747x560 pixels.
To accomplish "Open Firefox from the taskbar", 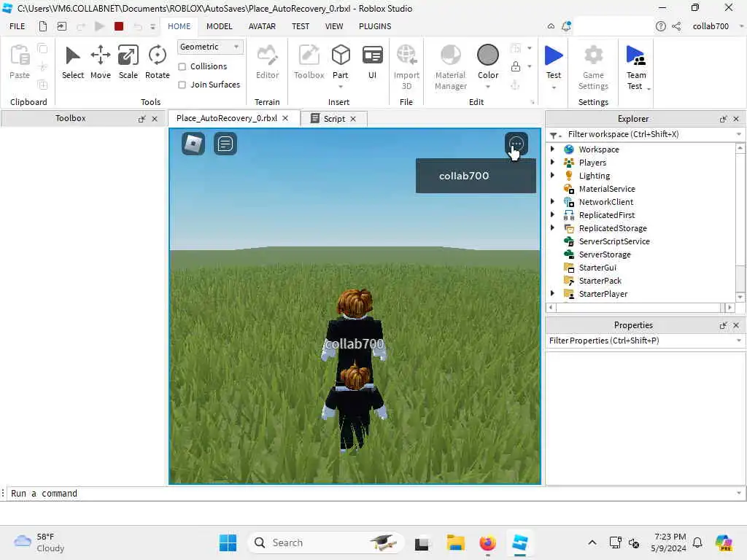I will coord(487,542).
